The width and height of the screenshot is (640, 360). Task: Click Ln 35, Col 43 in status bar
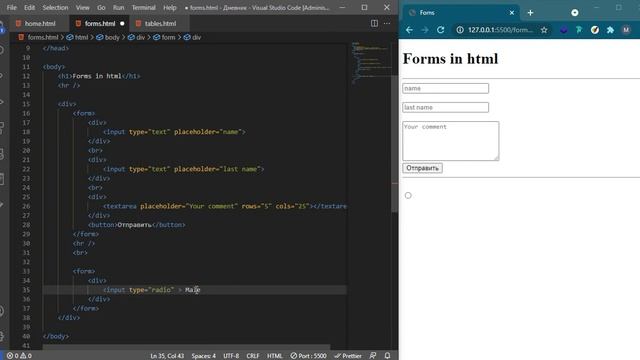pyautogui.click(x=167, y=356)
